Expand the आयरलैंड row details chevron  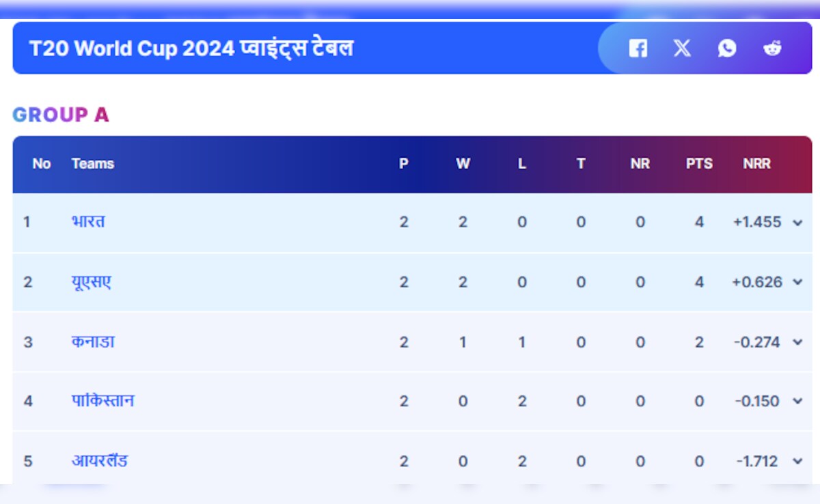click(797, 462)
